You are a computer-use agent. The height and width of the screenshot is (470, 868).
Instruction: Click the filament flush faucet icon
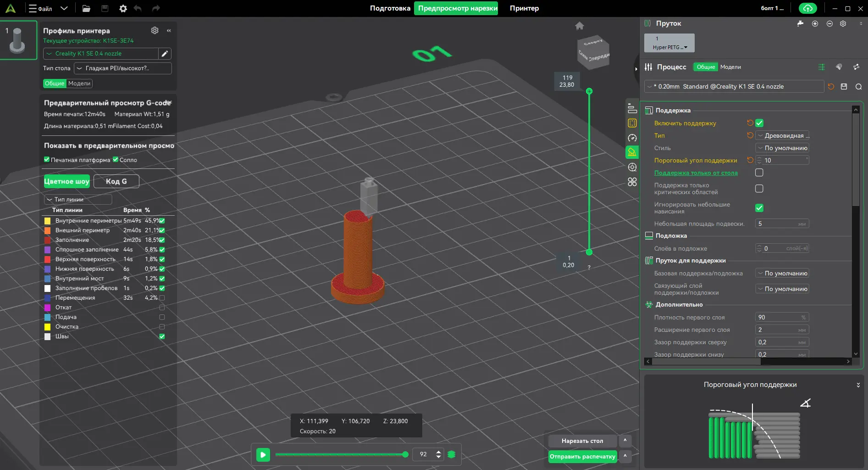[800, 23]
